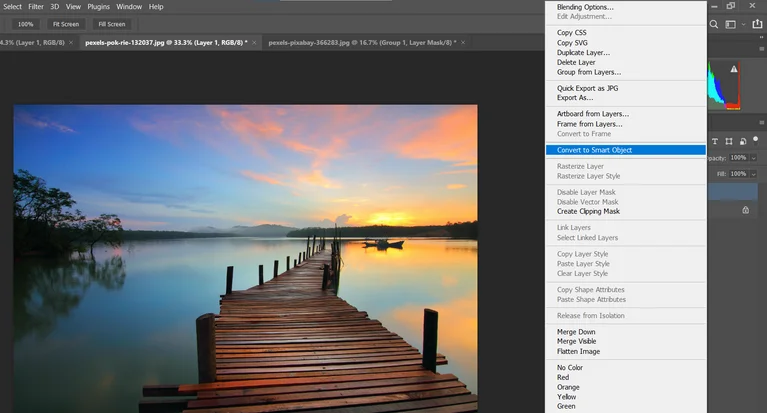Switch to the 4.3% (Layer 1, RGB/8) tab

(32, 43)
